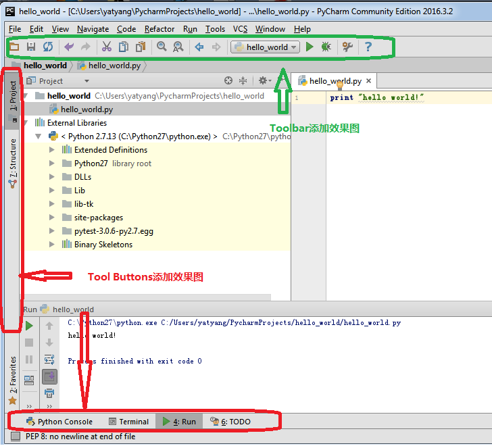492x448 pixels.
Task: Open the View menu
Action: click(60, 29)
